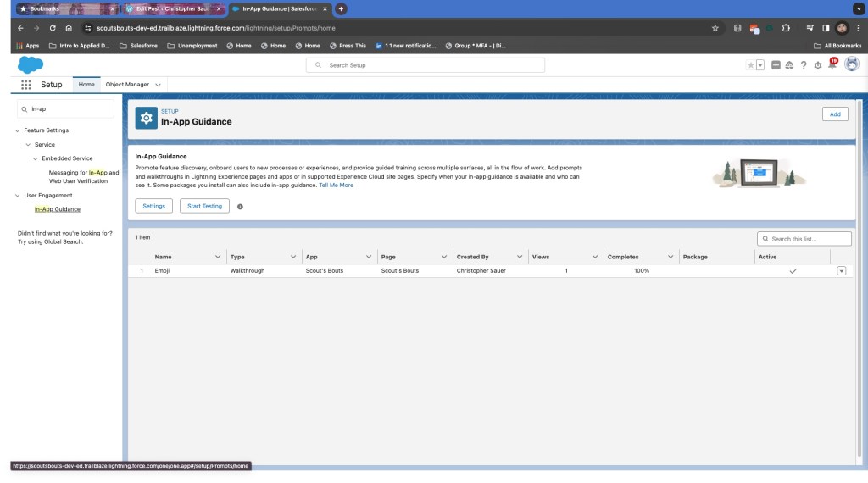
Task: Click the Salesforce Help question mark icon
Action: 804,65
